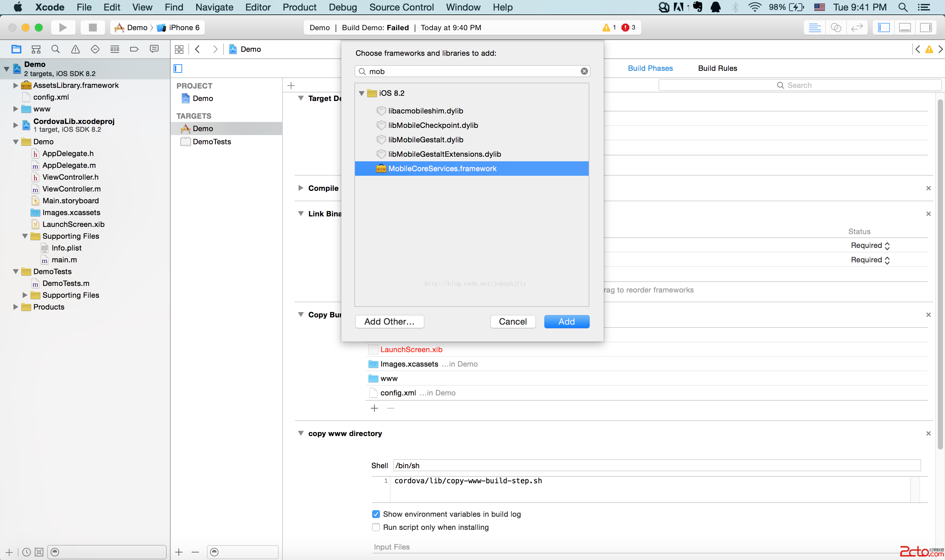Toggle the debug area bottom panel icon

(905, 28)
